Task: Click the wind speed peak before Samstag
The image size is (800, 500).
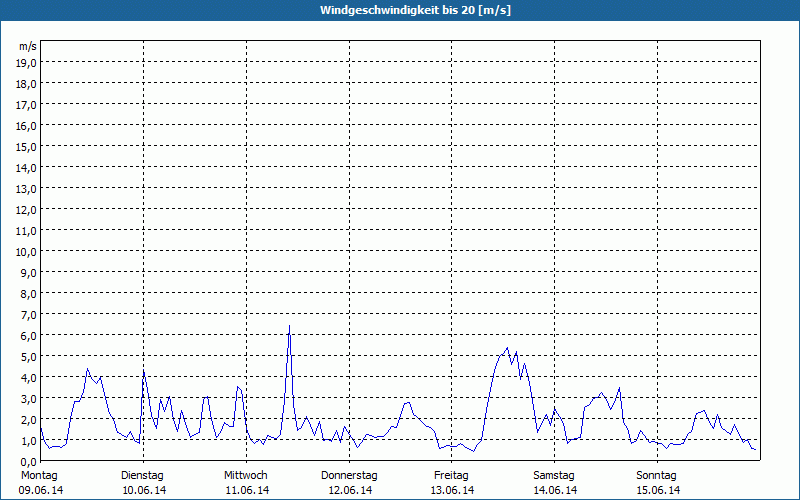Action: click(x=507, y=349)
